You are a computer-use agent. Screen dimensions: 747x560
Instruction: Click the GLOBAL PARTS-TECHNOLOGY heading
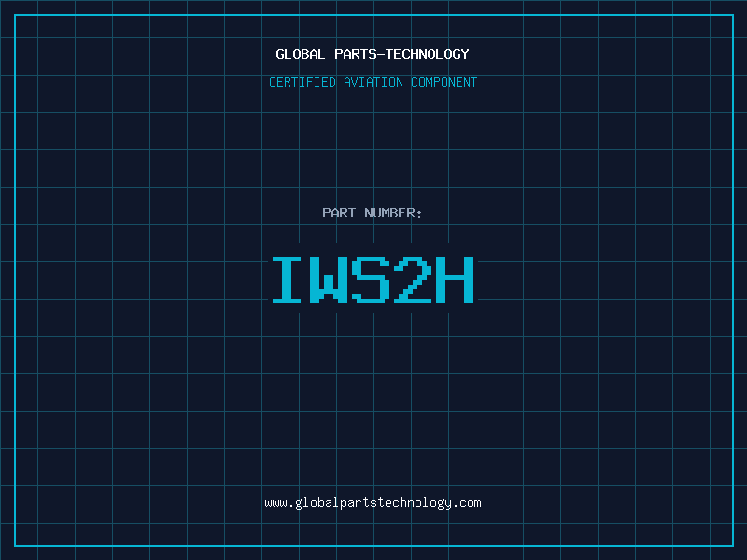373,54
